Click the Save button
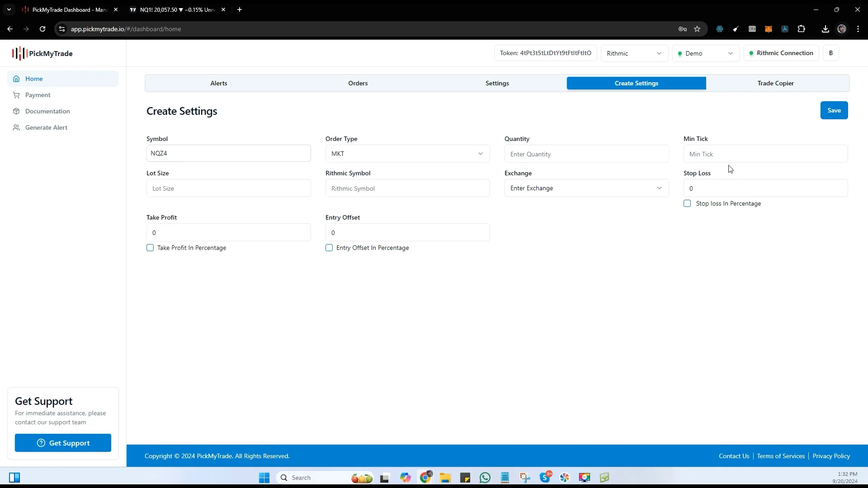 pos(834,110)
